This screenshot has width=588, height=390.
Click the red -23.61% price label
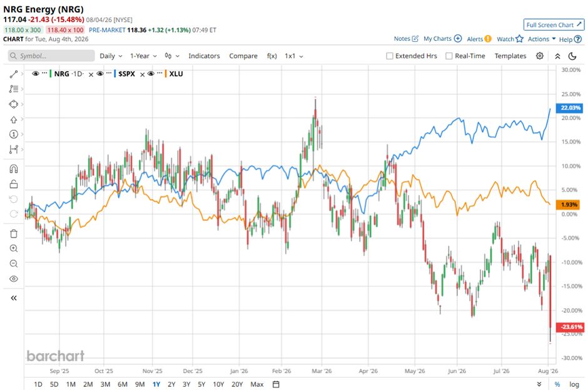tap(570, 327)
